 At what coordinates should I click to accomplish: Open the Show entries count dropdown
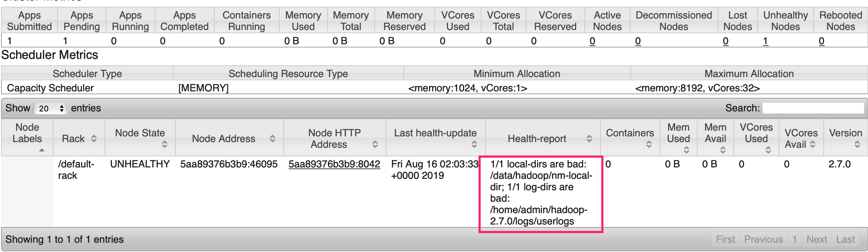[50, 108]
